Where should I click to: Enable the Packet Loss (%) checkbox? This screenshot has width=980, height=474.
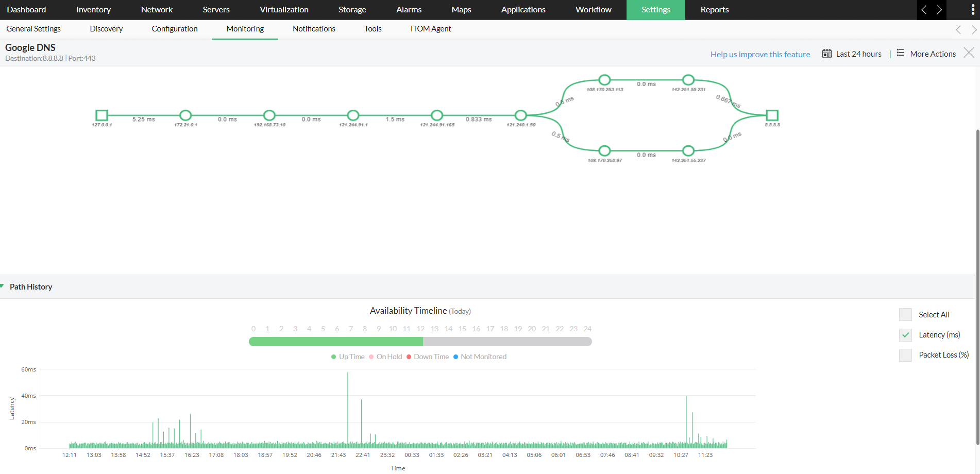tap(905, 354)
